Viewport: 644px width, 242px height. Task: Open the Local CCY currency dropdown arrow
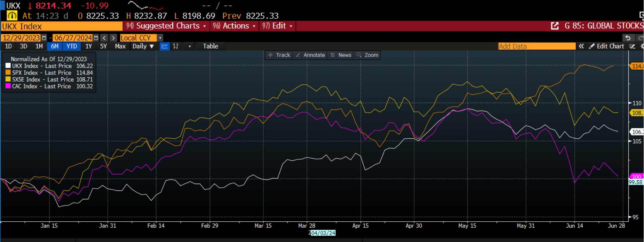tap(160, 38)
